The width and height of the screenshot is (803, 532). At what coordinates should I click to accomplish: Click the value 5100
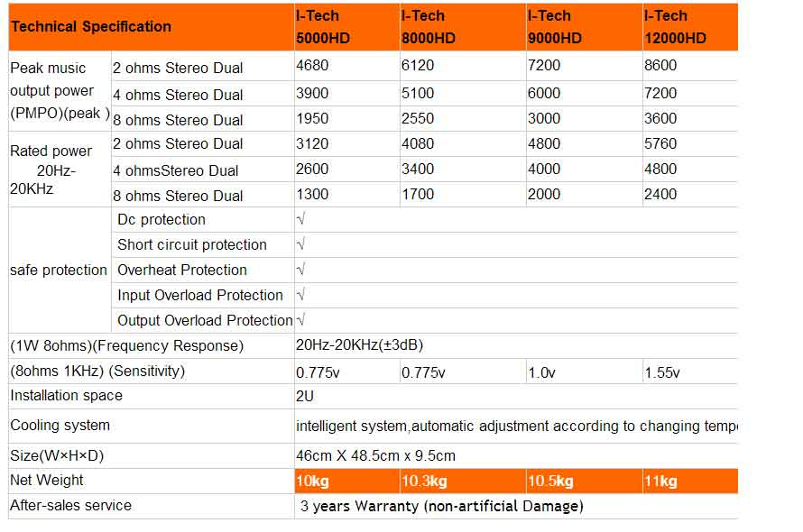[x=418, y=93]
